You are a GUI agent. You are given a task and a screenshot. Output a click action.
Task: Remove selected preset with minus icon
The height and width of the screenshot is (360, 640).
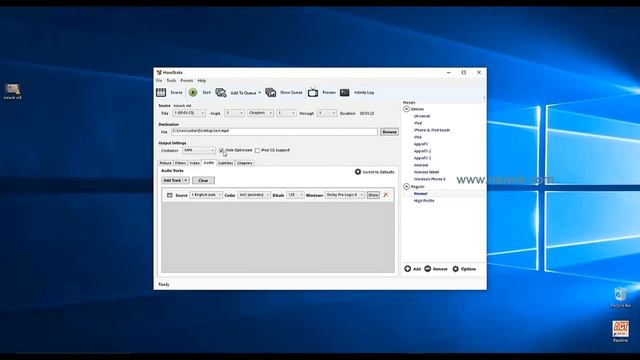click(x=428, y=269)
